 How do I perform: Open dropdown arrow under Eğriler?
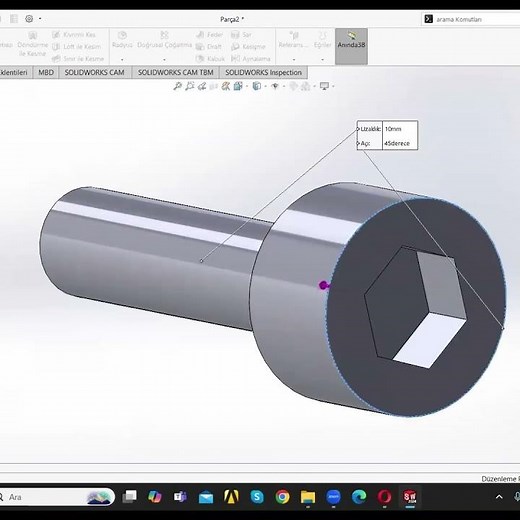tap(322, 60)
